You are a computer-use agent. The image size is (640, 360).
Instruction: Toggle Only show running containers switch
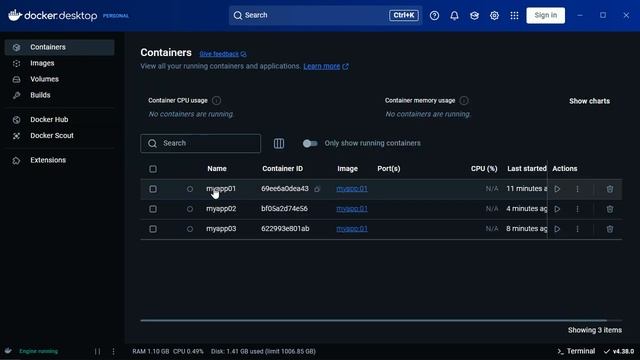tap(310, 143)
